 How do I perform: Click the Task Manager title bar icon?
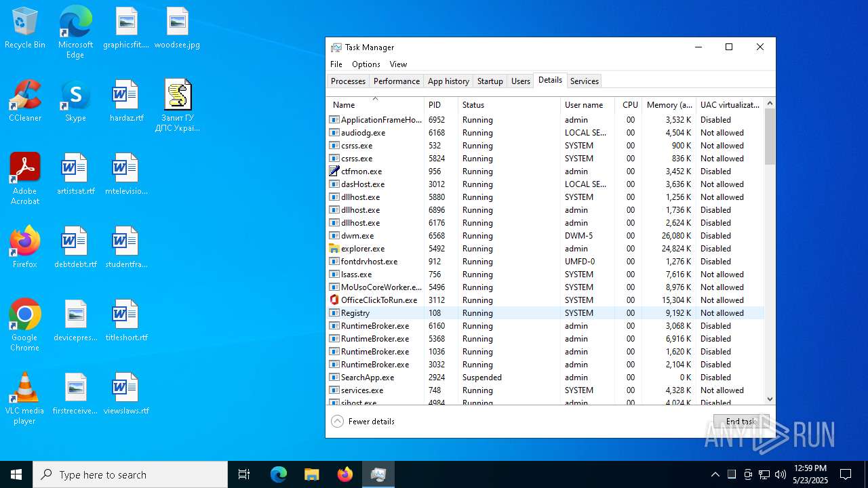[336, 47]
